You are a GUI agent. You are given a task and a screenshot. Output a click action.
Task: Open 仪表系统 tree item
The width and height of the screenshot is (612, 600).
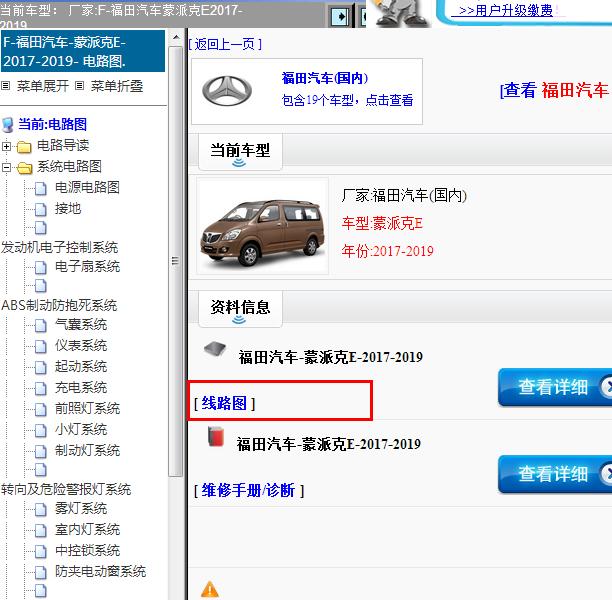click(81, 345)
